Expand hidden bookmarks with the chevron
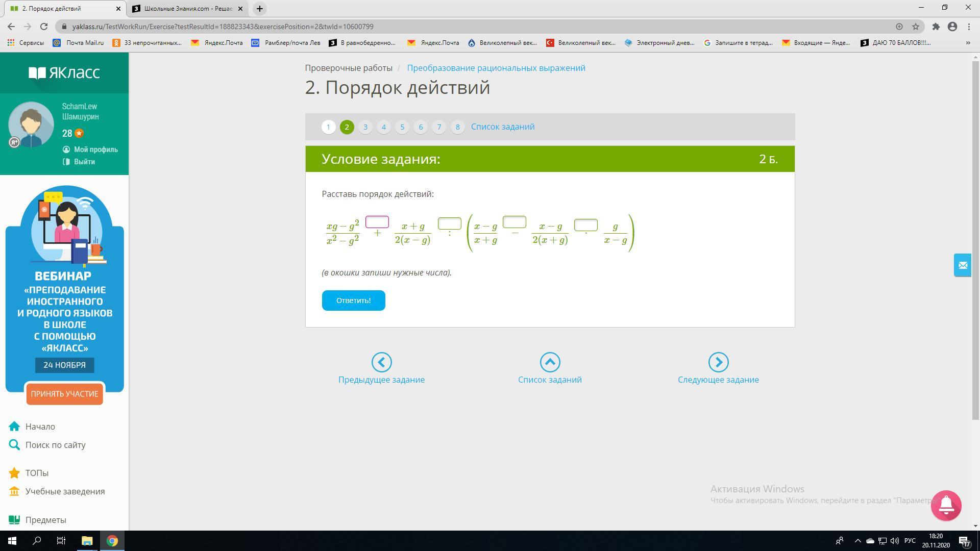 pos(968,43)
